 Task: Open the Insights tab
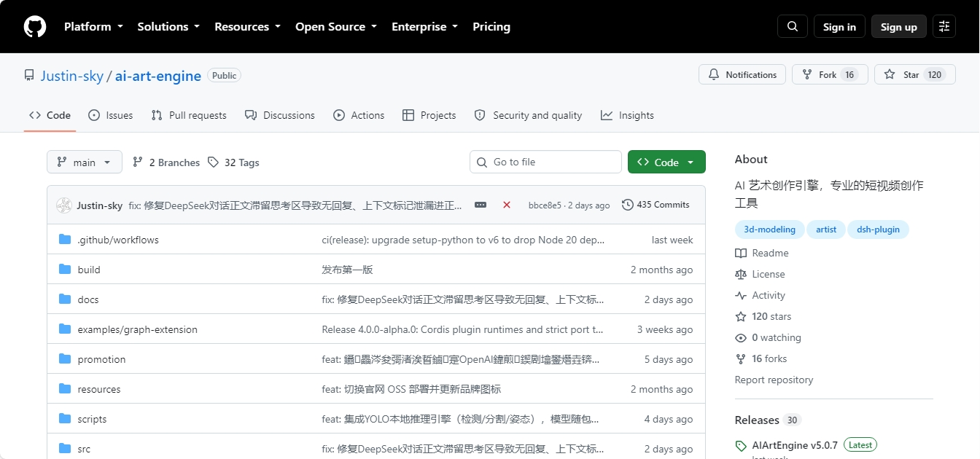pos(627,115)
